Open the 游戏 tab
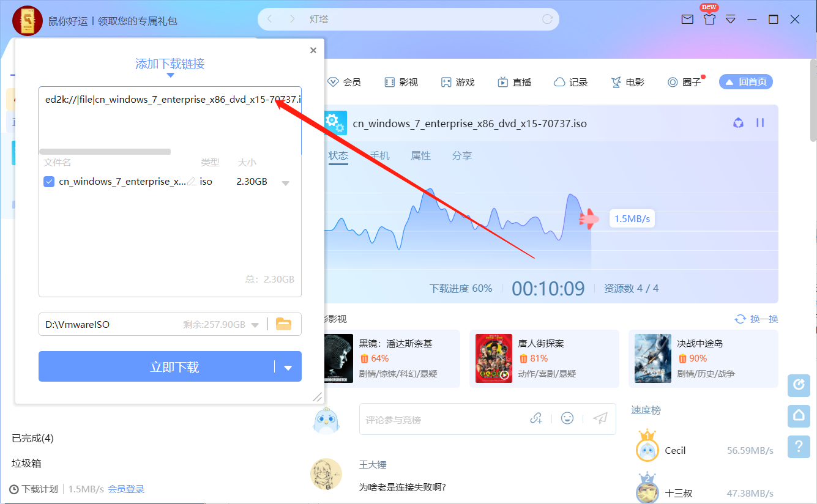 (458, 82)
